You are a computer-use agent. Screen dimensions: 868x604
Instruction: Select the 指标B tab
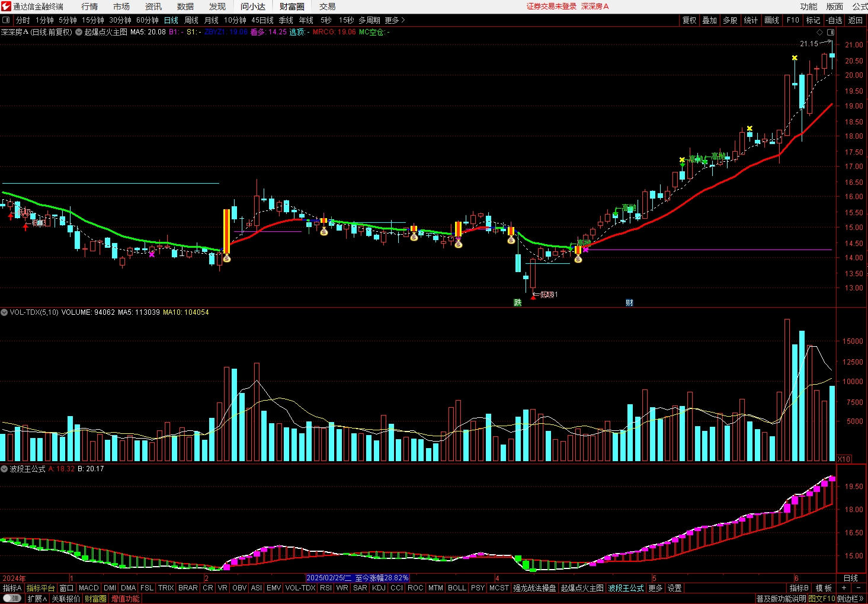click(x=799, y=588)
